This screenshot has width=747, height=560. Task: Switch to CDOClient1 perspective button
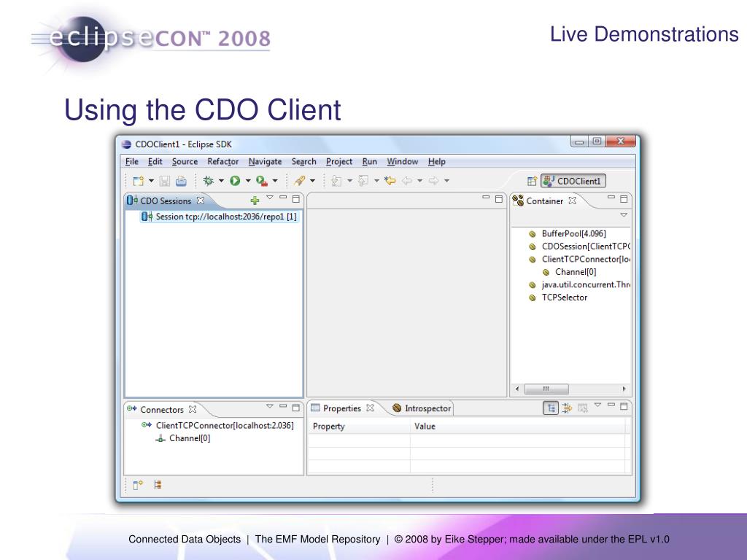(573, 181)
